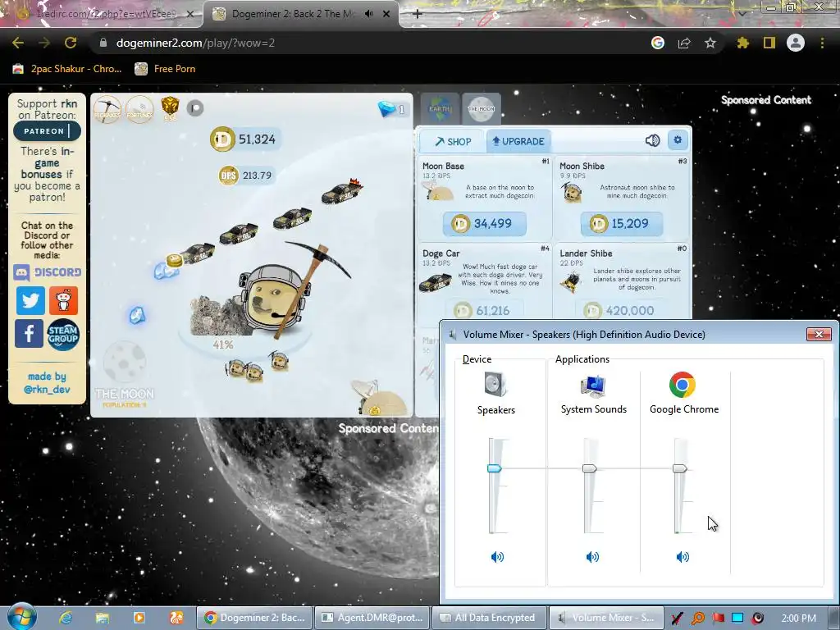Adjust the System Sounds volume slider

coord(589,468)
